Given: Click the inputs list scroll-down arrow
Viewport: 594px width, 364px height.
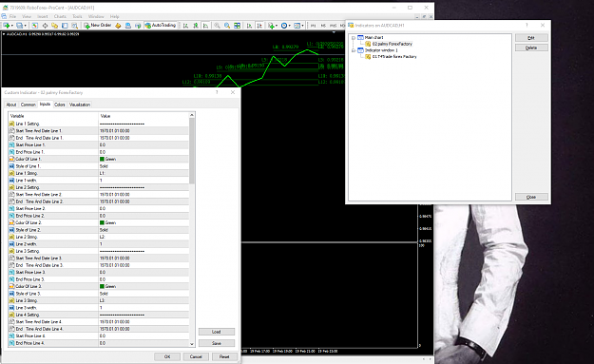Looking at the screenshot, I should 192,344.
